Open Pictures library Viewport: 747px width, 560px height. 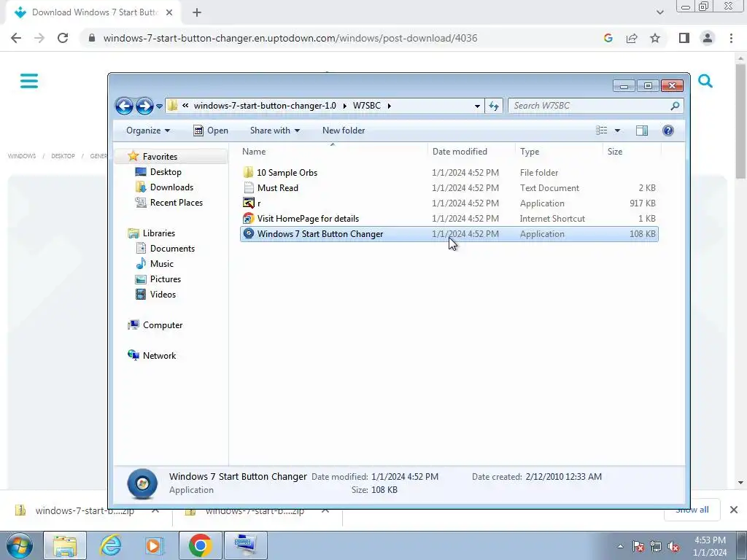coord(166,279)
